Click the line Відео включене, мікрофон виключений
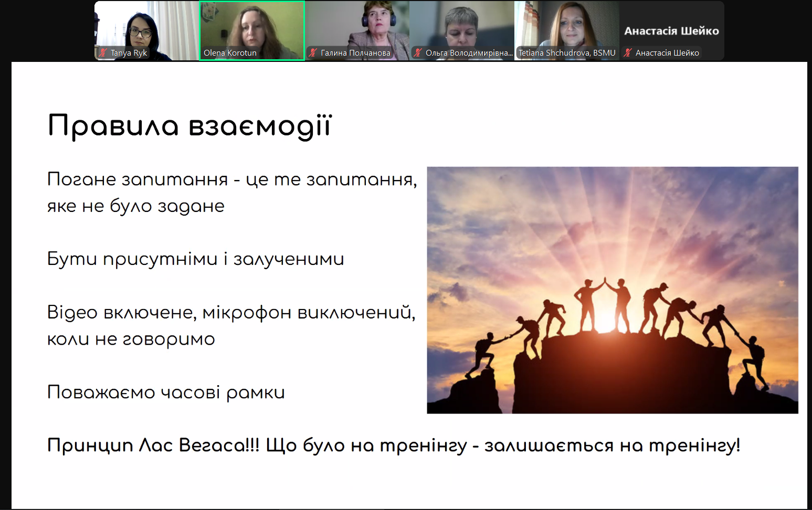Screen dimensions: 812x510 (x=231, y=313)
